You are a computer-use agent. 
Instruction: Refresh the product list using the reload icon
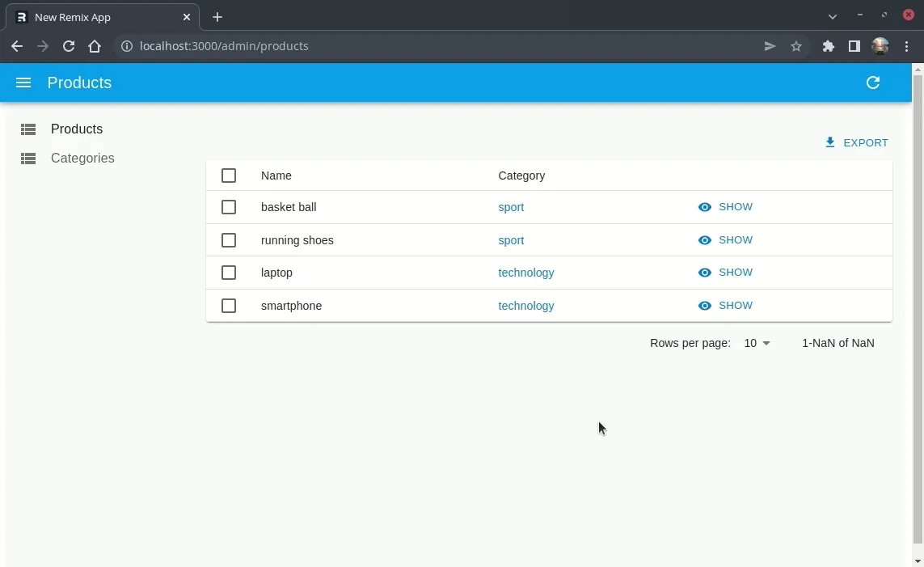tap(872, 83)
